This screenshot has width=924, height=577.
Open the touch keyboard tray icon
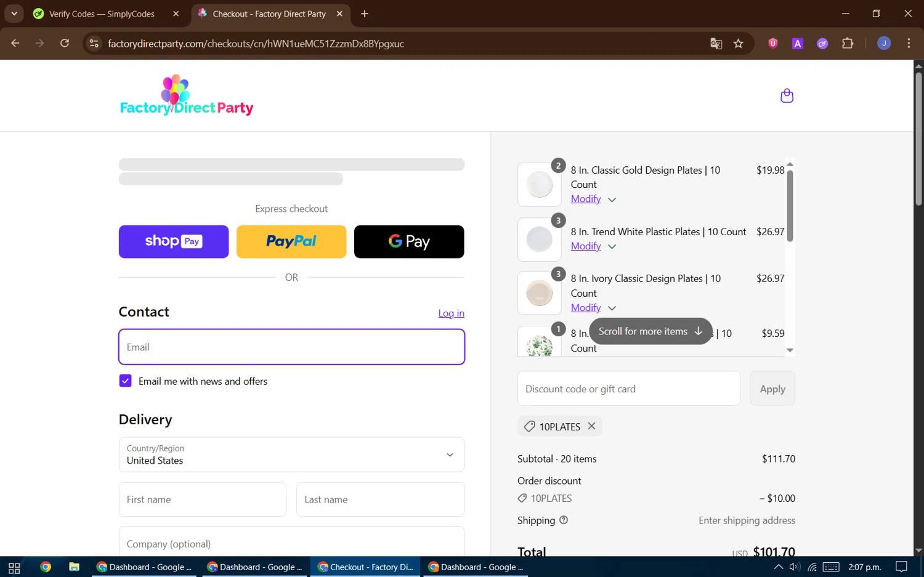click(x=831, y=567)
